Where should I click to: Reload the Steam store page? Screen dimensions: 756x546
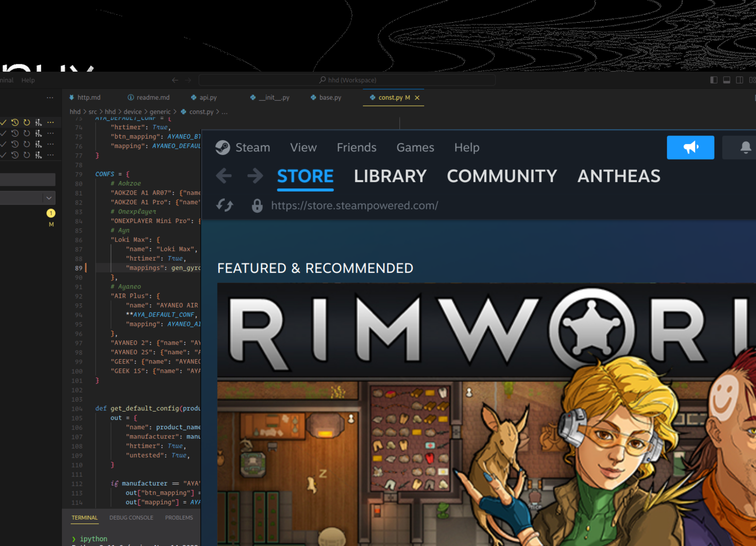coord(224,205)
